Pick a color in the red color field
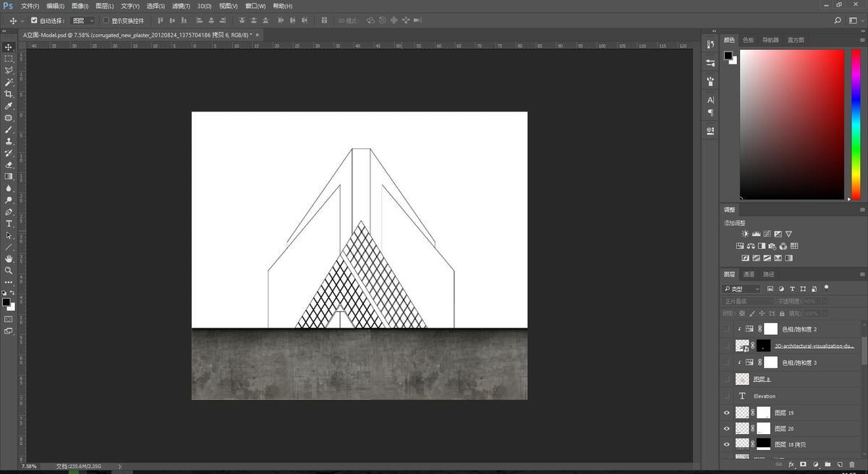 coord(791,124)
